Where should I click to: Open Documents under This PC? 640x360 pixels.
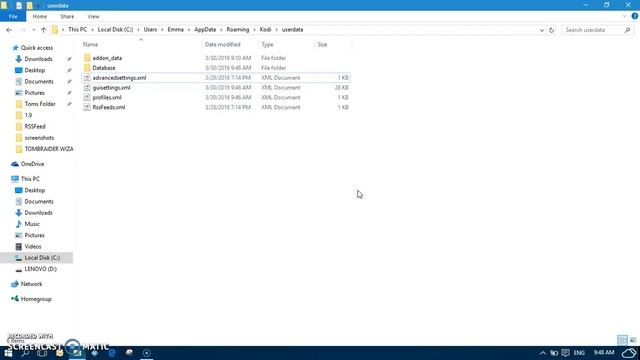pyautogui.click(x=39, y=202)
